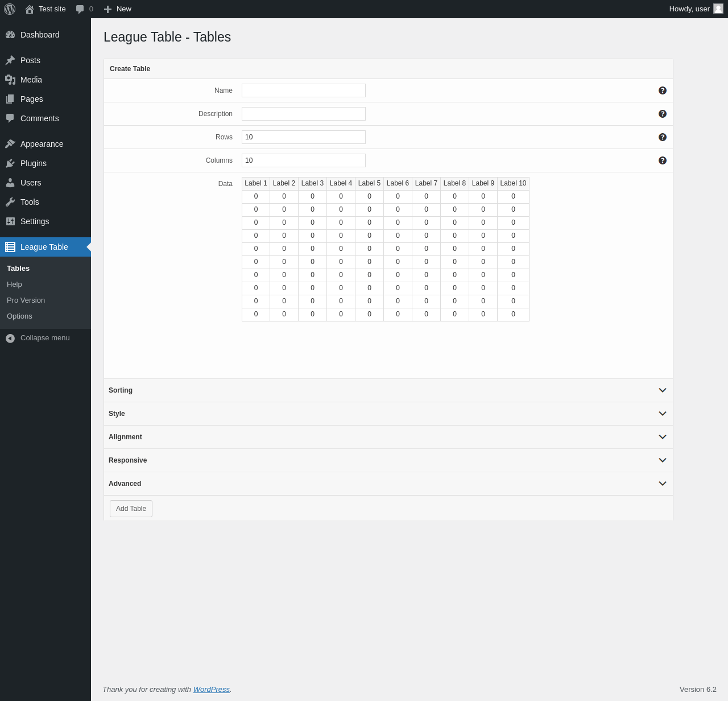Click the user avatar icon

click(x=718, y=9)
